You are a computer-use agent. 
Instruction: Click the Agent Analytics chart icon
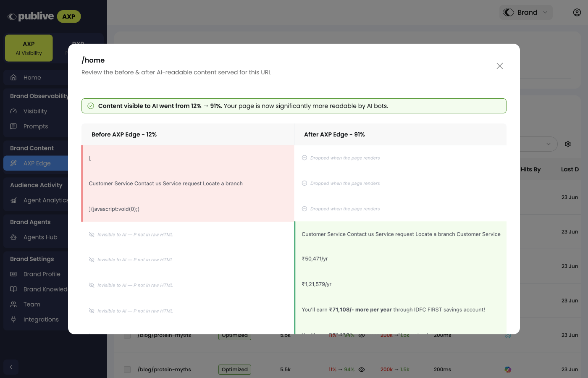(13, 200)
